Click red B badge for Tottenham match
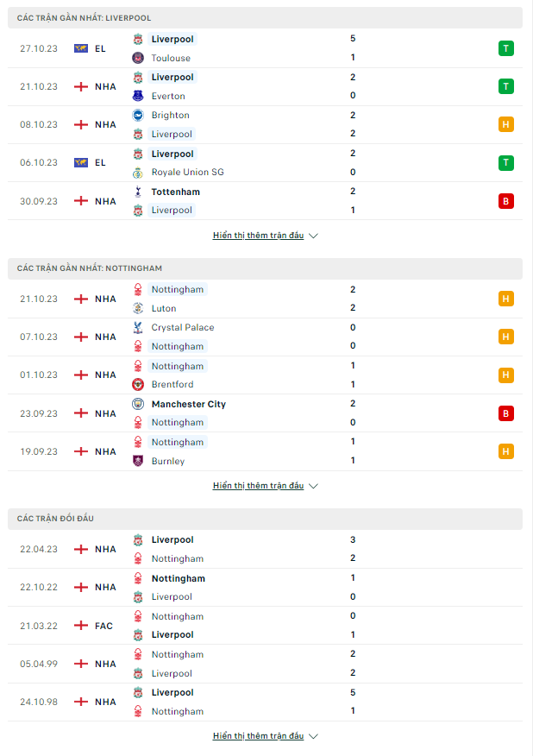533x756 pixels. (x=506, y=201)
